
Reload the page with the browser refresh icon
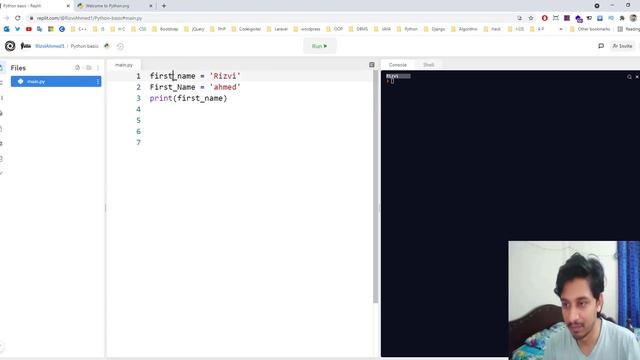pyautogui.click(x=18, y=18)
